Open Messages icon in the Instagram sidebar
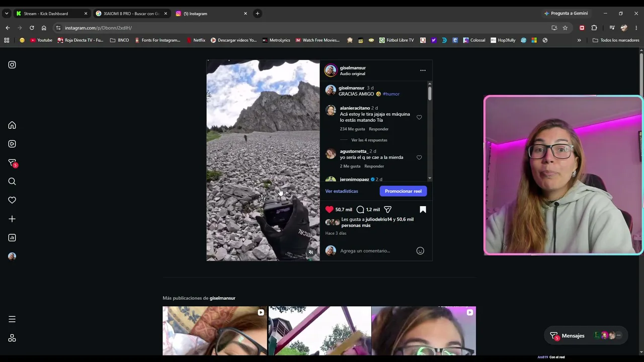This screenshot has width=644, height=362. tap(12, 163)
